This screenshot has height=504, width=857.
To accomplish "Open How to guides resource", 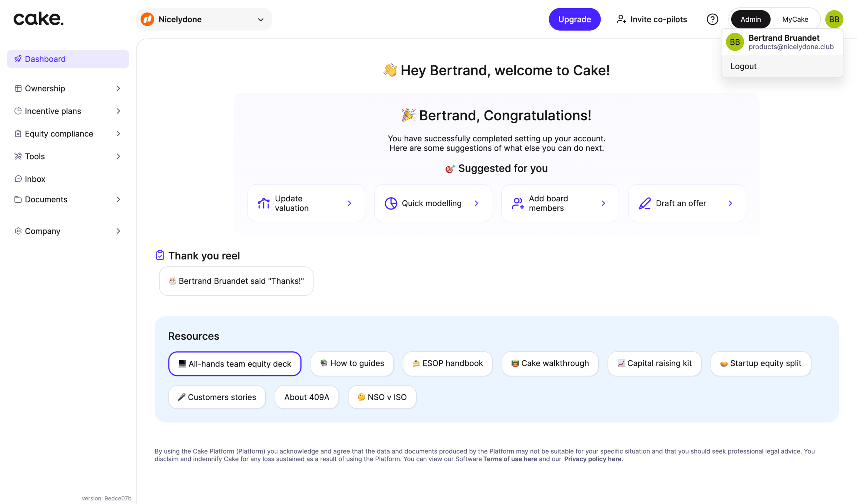I will [352, 363].
